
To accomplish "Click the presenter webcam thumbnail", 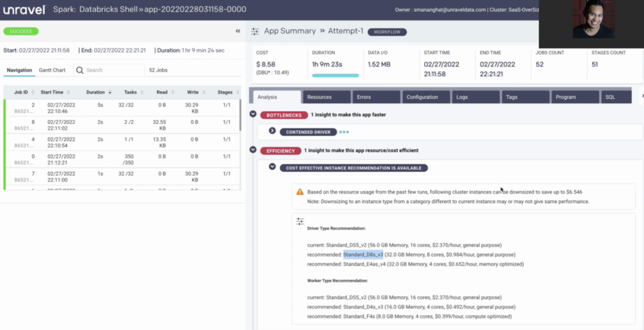I will pyautogui.click(x=591, y=25).
